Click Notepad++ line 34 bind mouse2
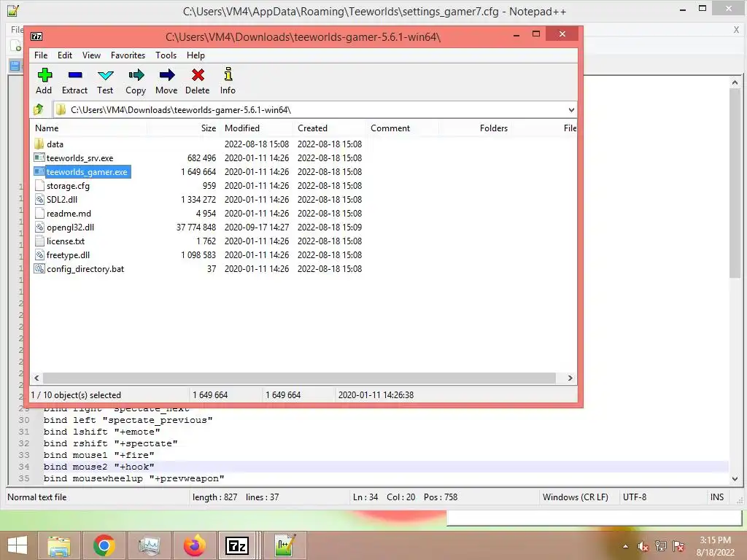 [98, 467]
